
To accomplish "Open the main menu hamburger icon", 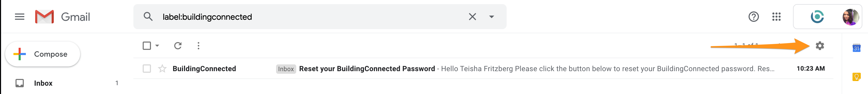I will (x=20, y=17).
